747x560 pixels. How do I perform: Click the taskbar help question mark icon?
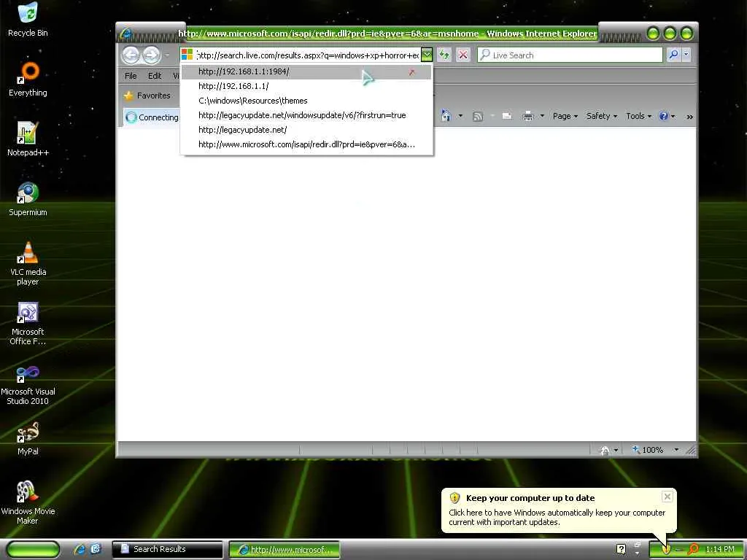(621, 549)
